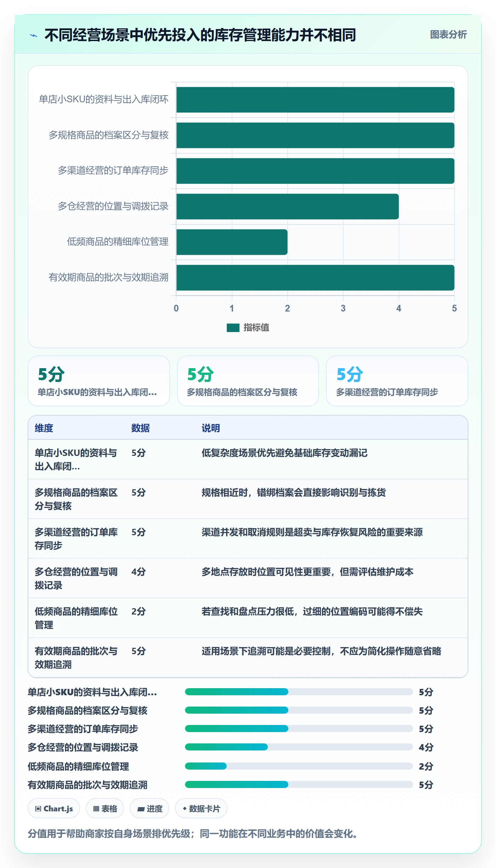Click the 说明 column header
This screenshot has height=868, width=496.
coord(211,428)
